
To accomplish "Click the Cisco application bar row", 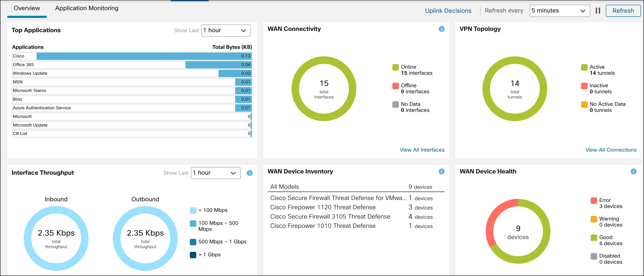I will [132, 56].
